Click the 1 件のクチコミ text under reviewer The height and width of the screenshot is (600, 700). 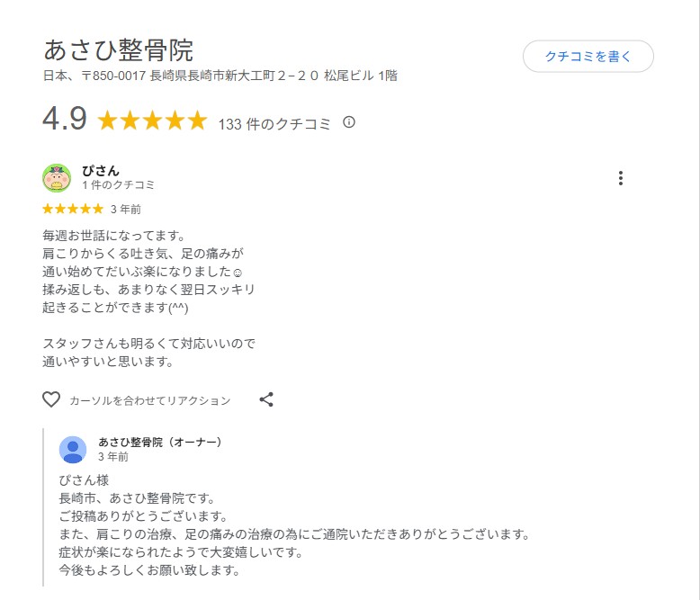click(118, 185)
